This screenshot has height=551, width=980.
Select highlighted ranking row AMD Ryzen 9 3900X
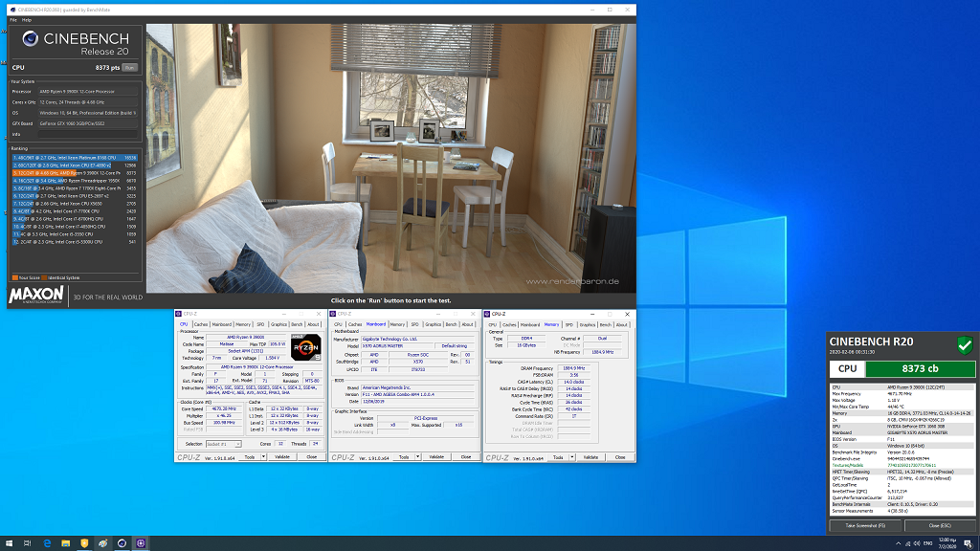(75, 173)
